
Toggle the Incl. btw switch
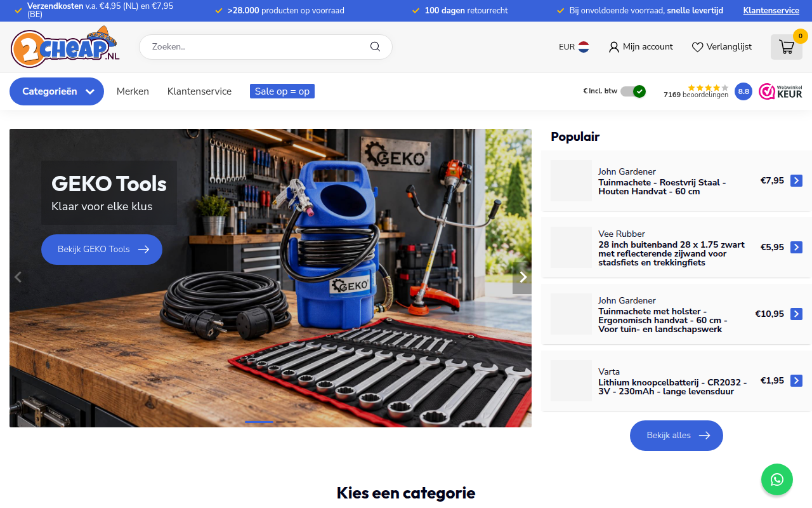point(632,91)
